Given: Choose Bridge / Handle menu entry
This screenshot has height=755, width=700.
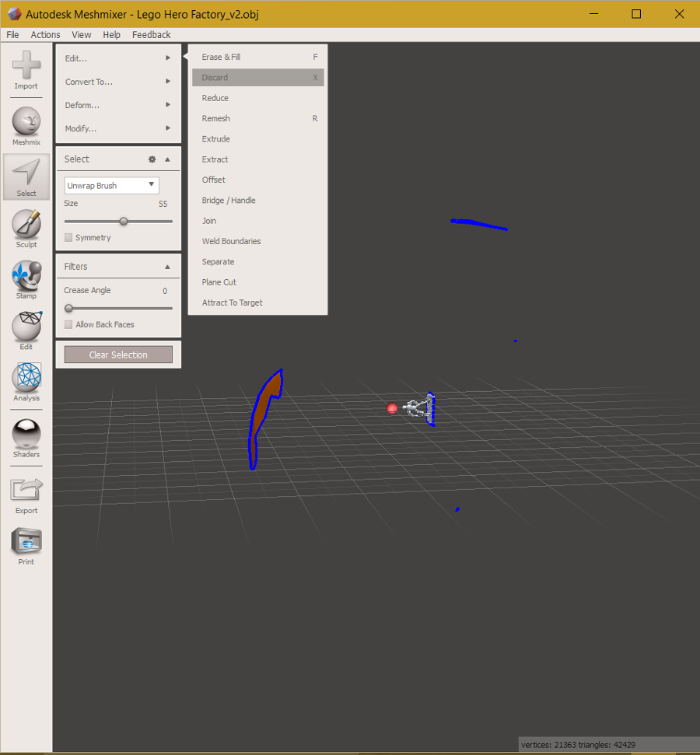Looking at the screenshot, I should point(258,201).
